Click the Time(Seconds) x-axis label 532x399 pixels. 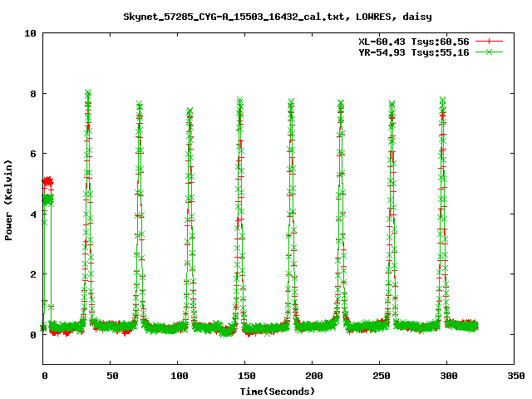pyautogui.click(x=277, y=391)
